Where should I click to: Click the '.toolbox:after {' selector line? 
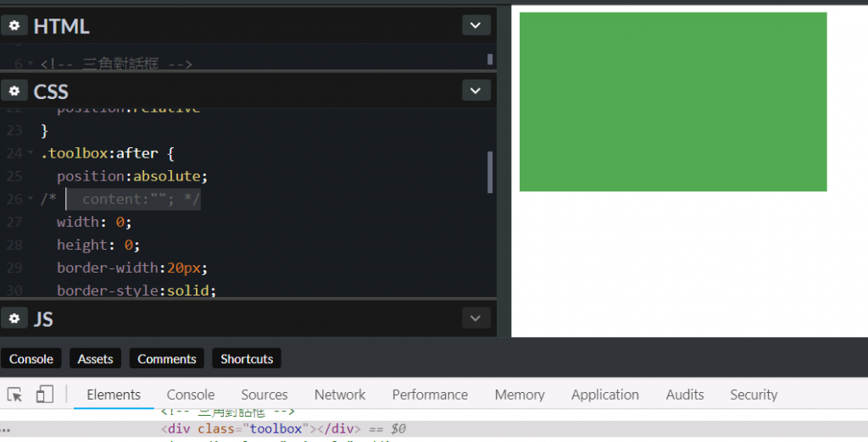coord(108,153)
